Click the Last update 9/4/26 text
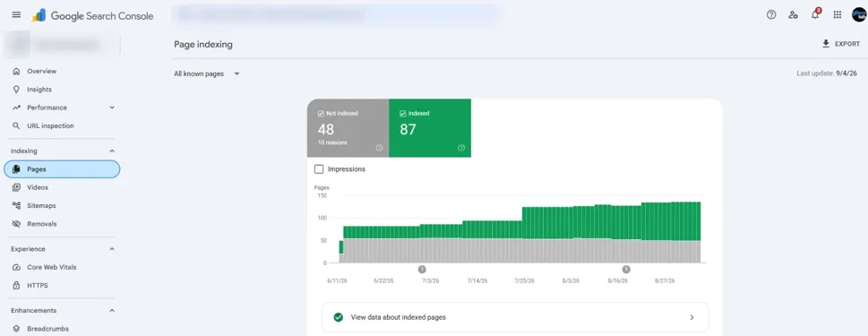 tap(827, 73)
